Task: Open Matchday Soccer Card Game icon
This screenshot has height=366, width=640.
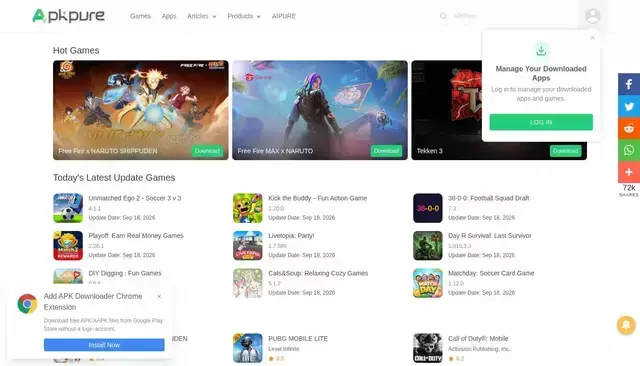Action: (428, 283)
